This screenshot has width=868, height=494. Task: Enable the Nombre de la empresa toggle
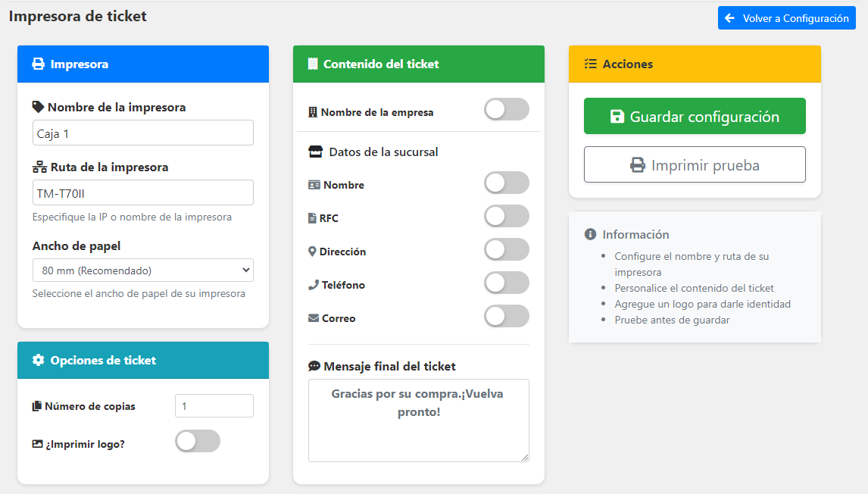506,109
